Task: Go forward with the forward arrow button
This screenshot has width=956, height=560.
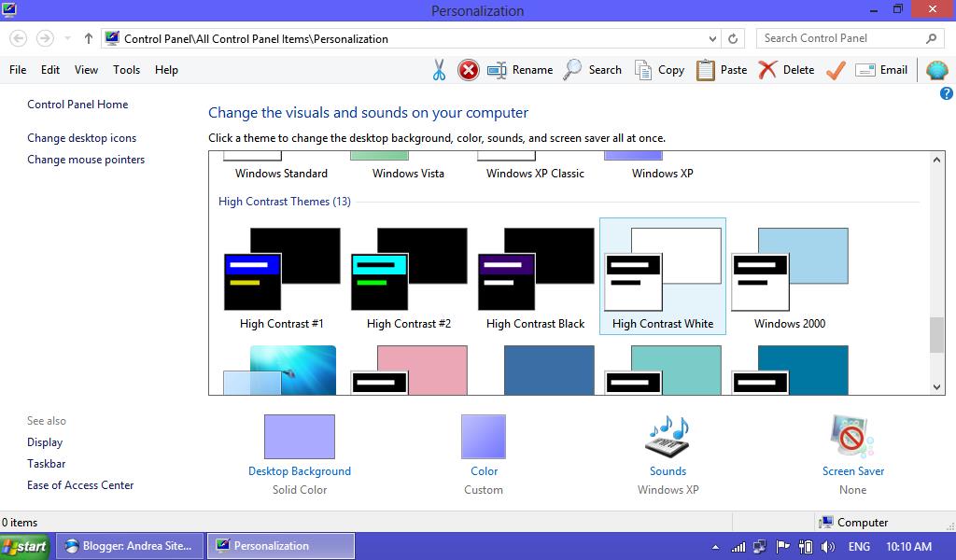Action: coord(45,38)
